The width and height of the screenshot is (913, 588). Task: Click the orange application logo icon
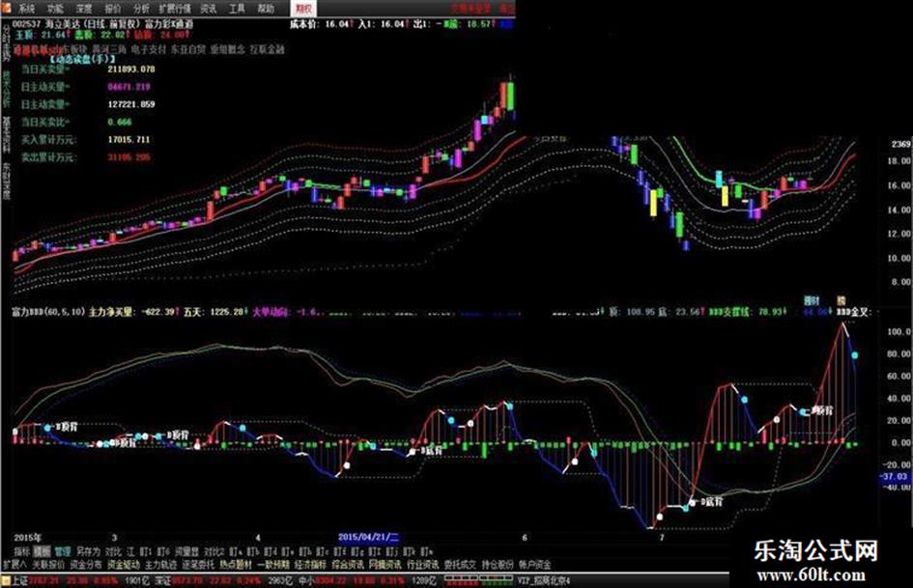pyautogui.click(x=6, y=8)
